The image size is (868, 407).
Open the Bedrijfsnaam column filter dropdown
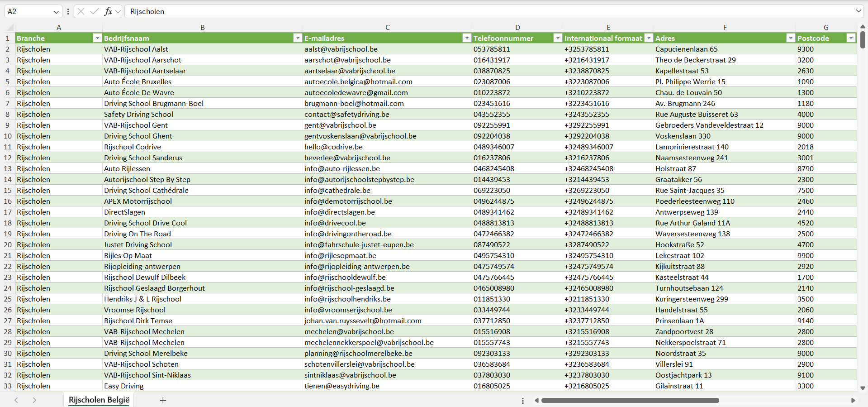[297, 38]
